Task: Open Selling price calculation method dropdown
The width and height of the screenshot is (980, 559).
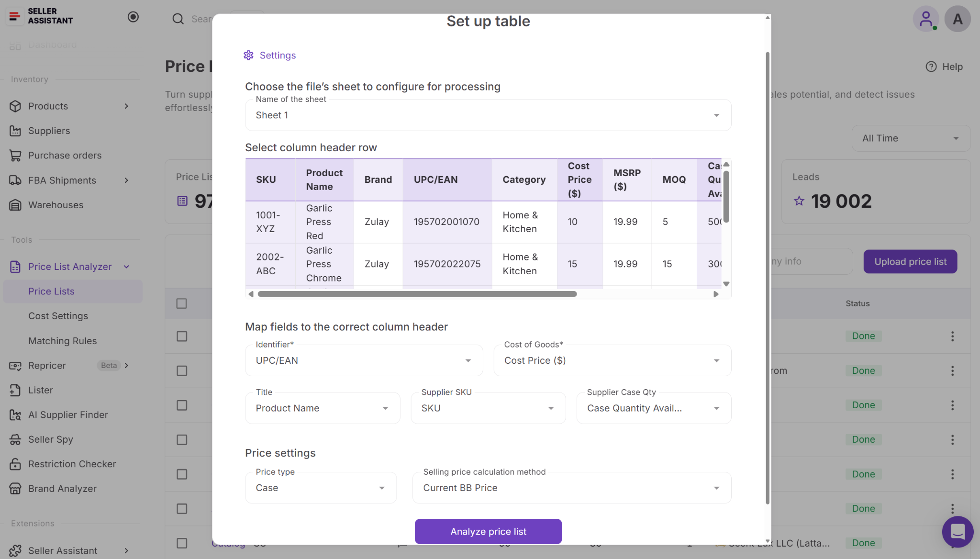Action: 572,488
